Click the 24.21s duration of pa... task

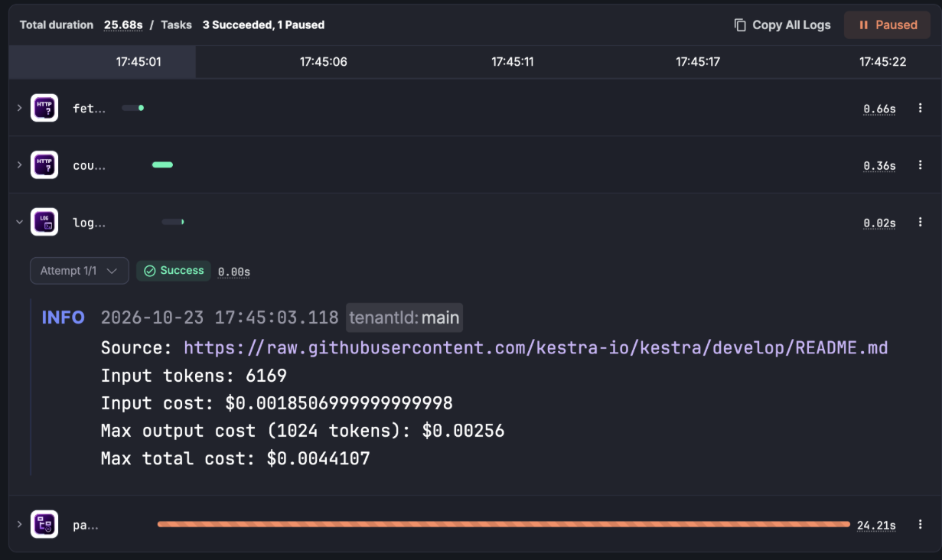(x=876, y=526)
